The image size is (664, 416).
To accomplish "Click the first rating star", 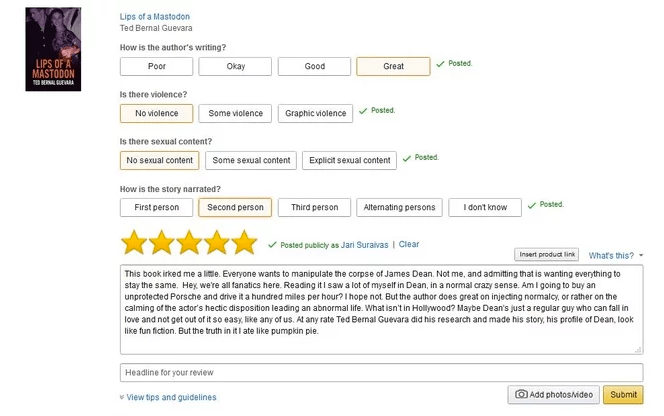I will click(x=134, y=243).
